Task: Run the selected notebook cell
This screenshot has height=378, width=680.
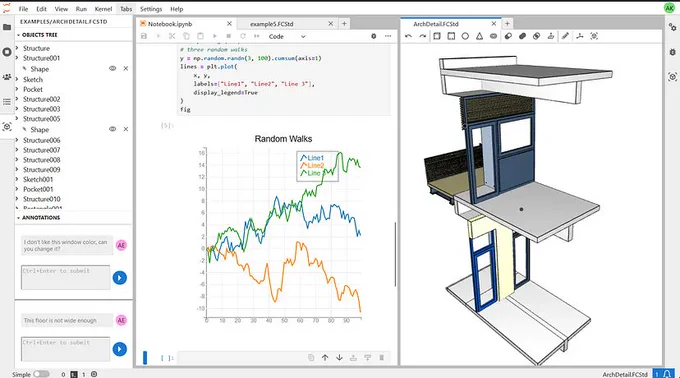Action: (215, 36)
